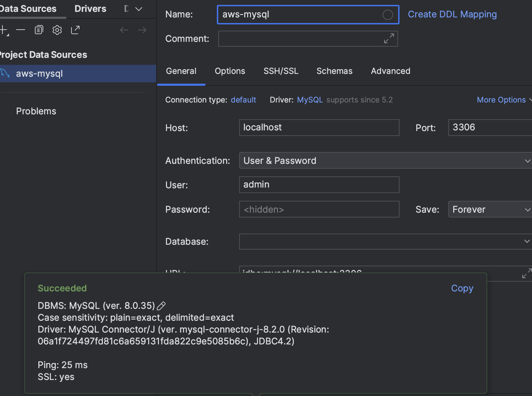The width and height of the screenshot is (532, 396).
Task: Click the aws-mysql dolphin icon
Action: 5,73
